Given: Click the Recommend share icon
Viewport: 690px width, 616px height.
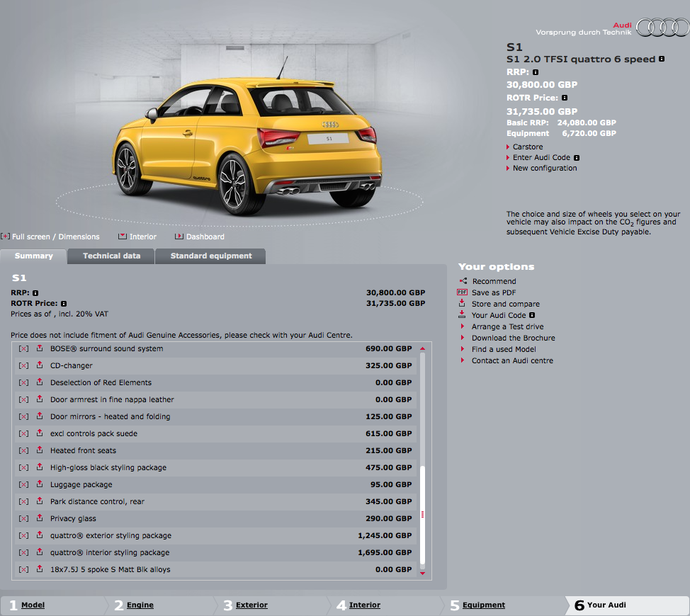Looking at the screenshot, I should [x=463, y=281].
